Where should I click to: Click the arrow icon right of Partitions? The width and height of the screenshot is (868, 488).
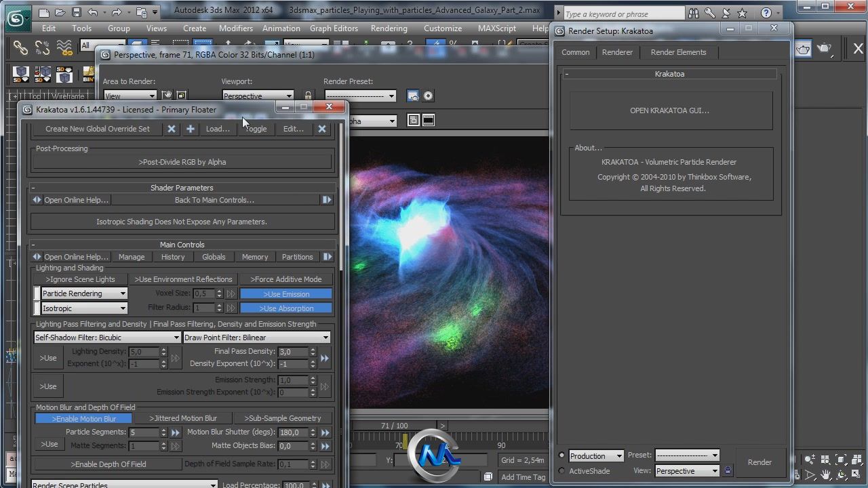328,257
